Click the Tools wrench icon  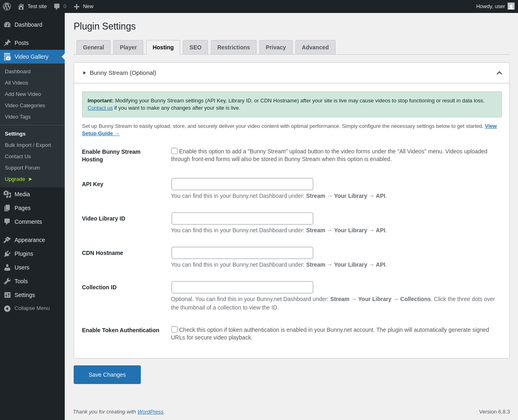tap(7, 281)
